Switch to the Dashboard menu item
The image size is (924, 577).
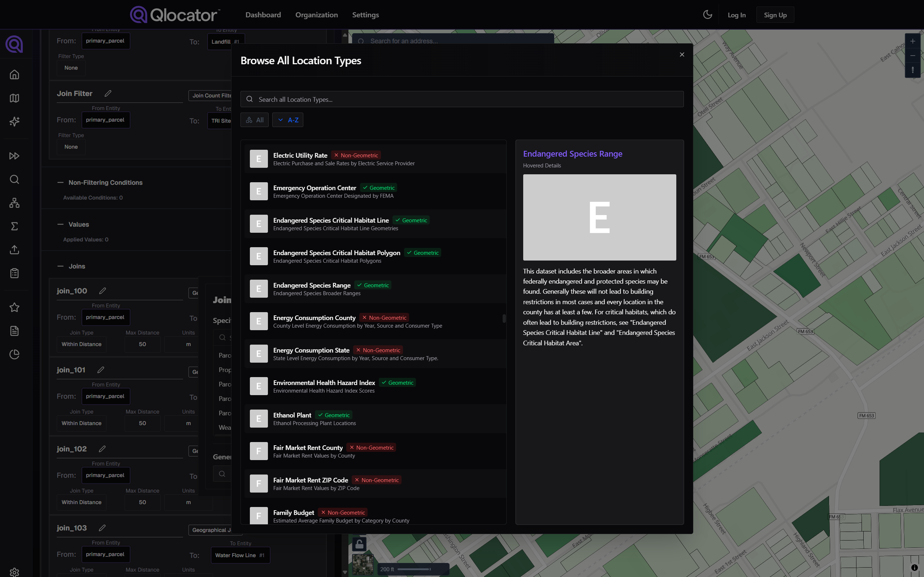coord(263,14)
